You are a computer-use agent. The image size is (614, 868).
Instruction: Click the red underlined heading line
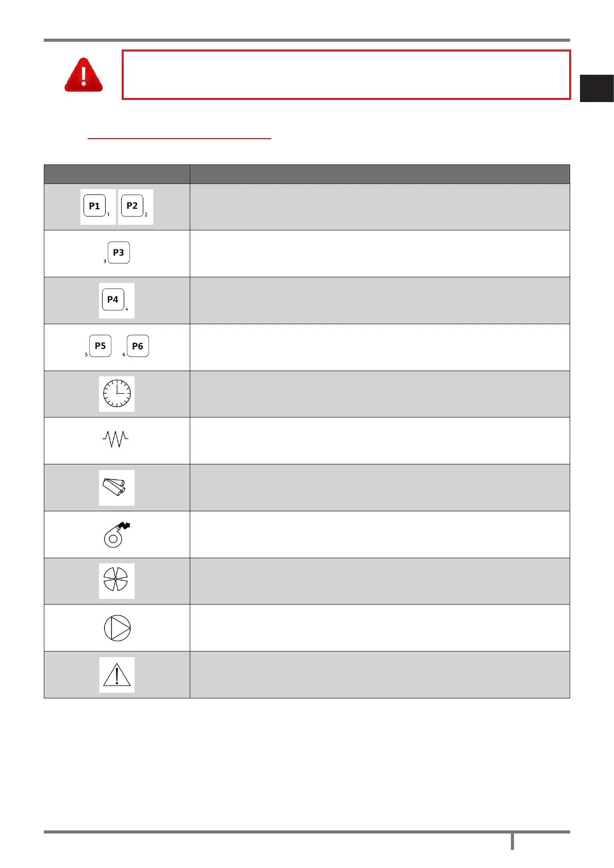click(179, 138)
